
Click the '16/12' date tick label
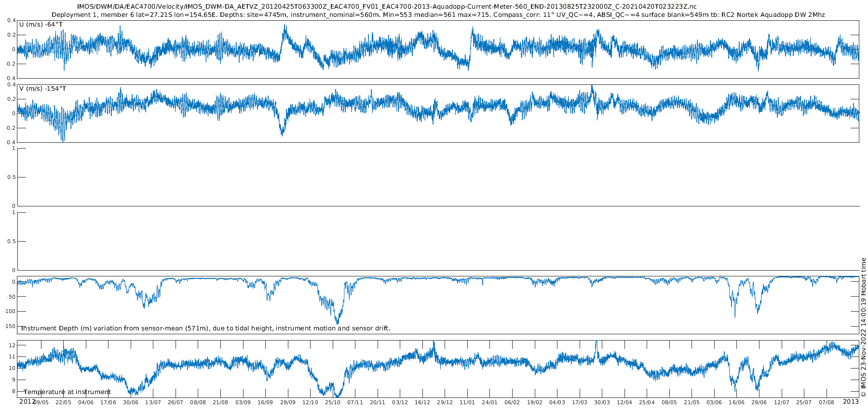[x=422, y=402]
